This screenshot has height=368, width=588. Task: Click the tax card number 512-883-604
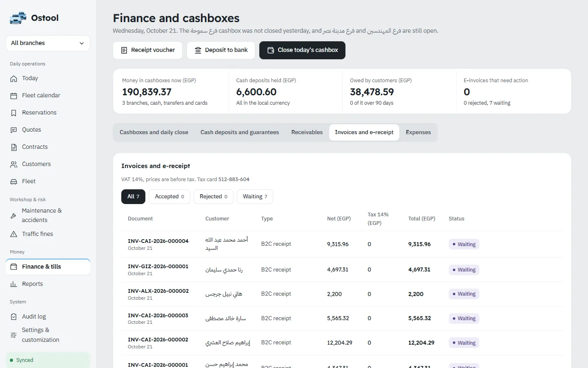point(234,180)
